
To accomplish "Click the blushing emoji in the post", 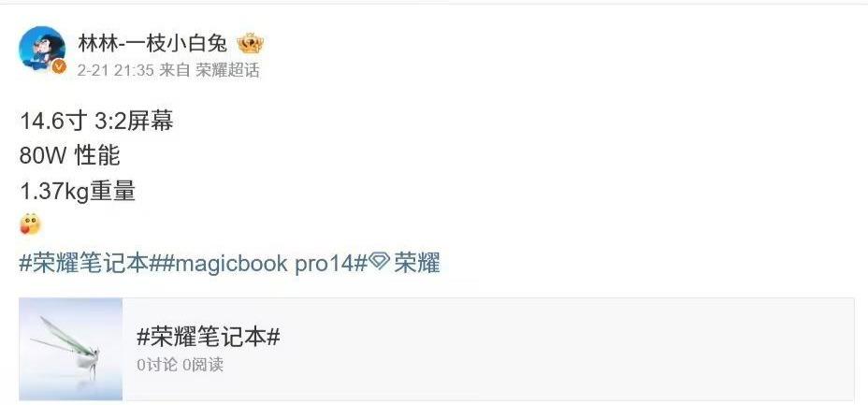I will point(31,224).
